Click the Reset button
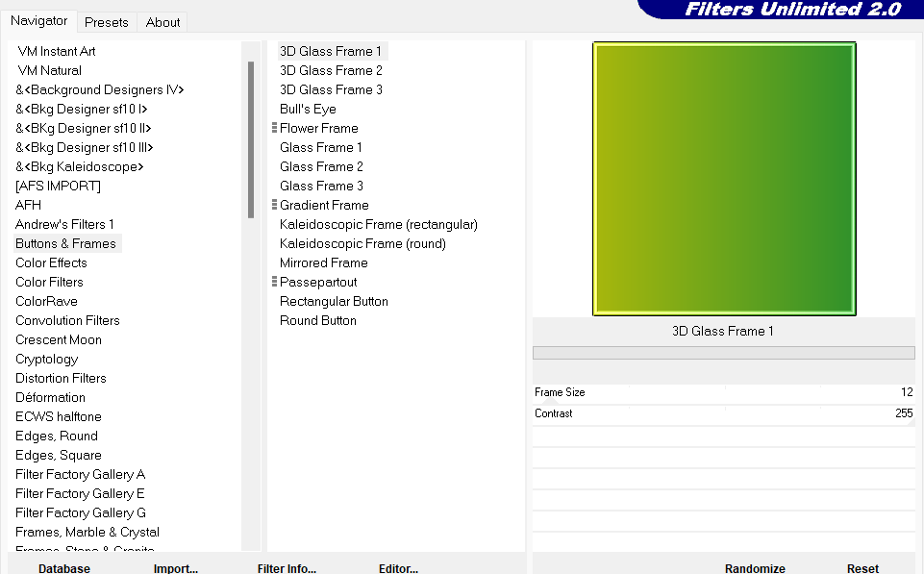924x574 pixels. click(862, 567)
